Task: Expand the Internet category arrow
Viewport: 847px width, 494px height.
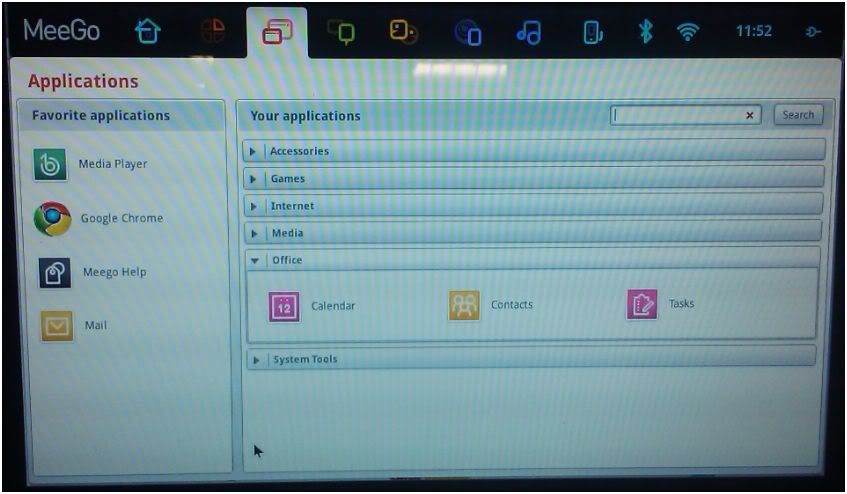Action: [x=253, y=206]
